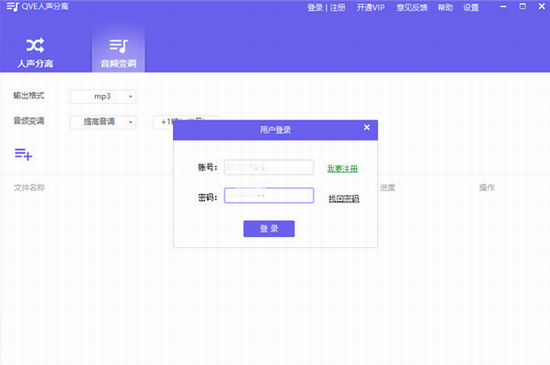Focus the 账号 account input field
The height and width of the screenshot is (365, 550).
point(269,167)
